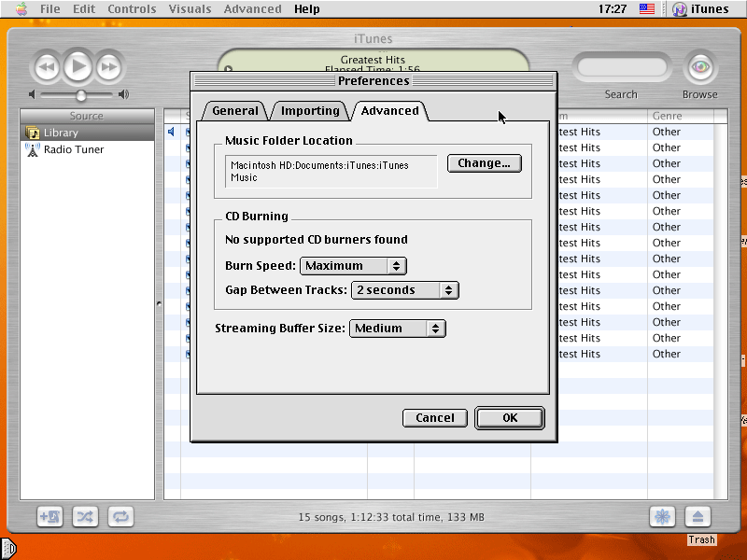Click the Browse eye icon
The height and width of the screenshot is (560, 747).
coord(699,67)
